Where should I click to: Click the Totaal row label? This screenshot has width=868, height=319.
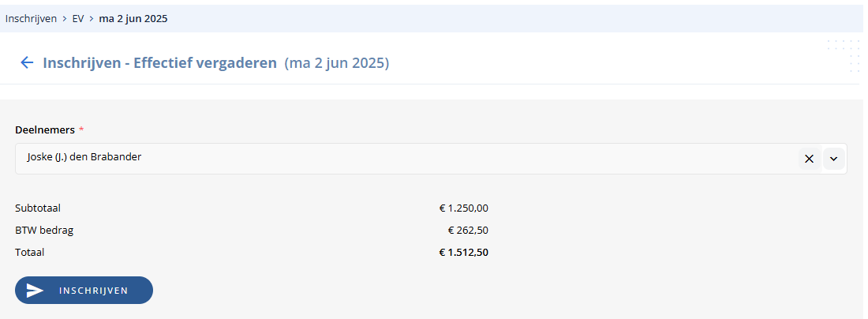pyautogui.click(x=30, y=253)
